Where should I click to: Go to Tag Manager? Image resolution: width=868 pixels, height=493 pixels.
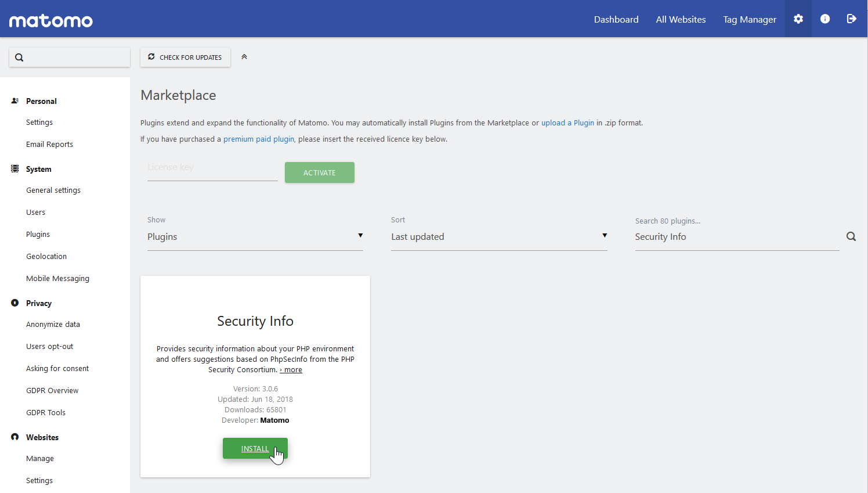coord(750,20)
